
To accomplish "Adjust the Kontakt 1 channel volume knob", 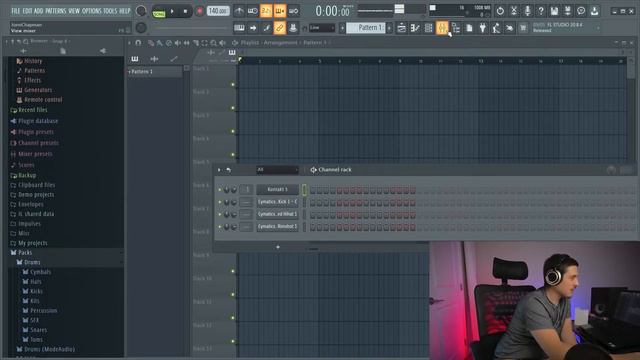I will point(234,190).
